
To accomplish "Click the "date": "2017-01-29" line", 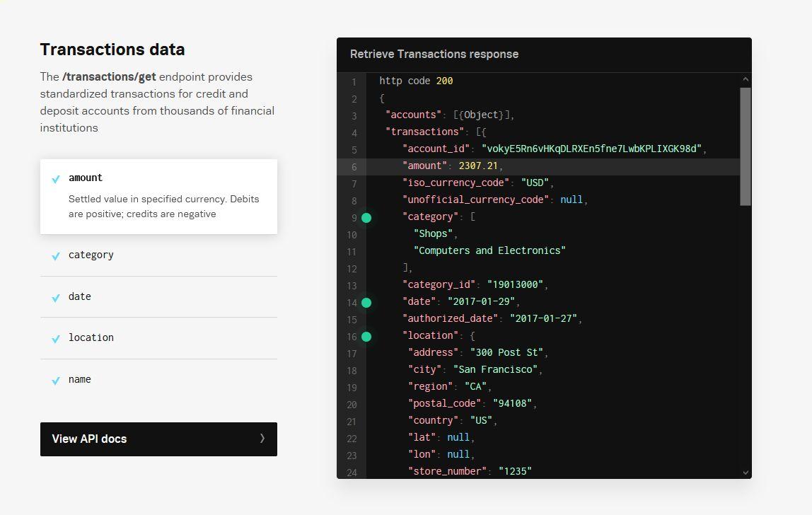I will [x=461, y=302].
